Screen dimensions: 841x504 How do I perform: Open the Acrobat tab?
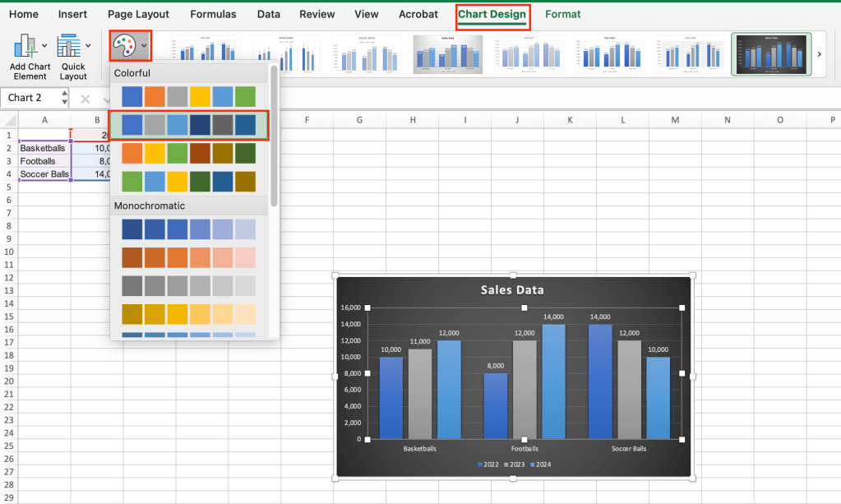tap(418, 15)
